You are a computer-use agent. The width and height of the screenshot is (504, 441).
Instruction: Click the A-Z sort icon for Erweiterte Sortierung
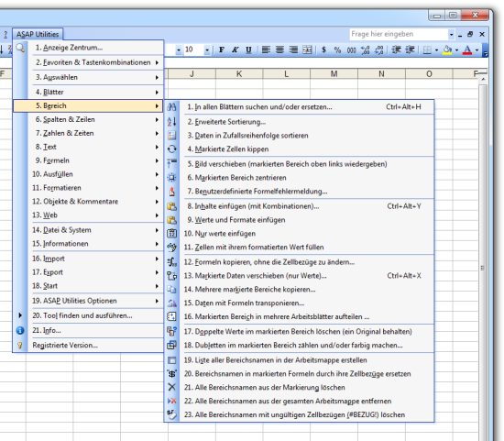[172, 122]
